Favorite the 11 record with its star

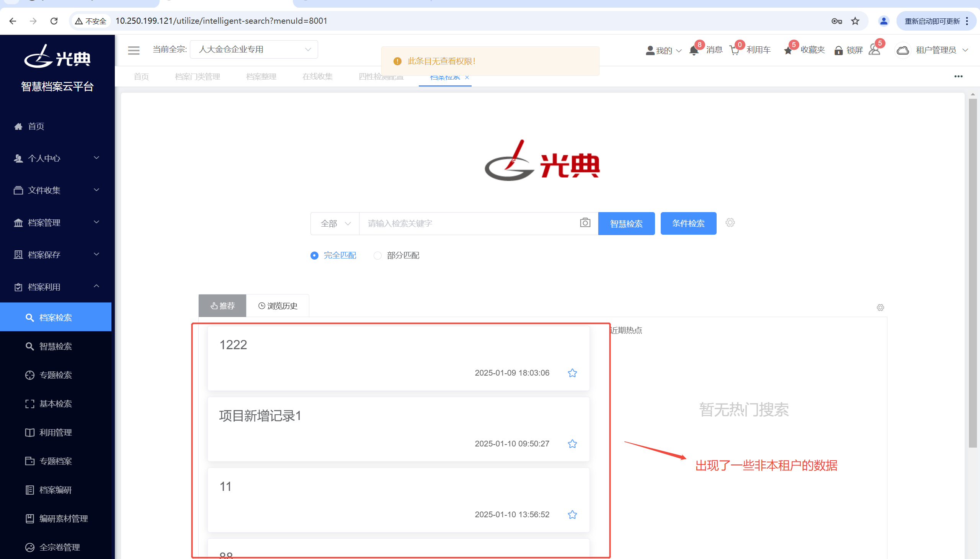pos(572,515)
